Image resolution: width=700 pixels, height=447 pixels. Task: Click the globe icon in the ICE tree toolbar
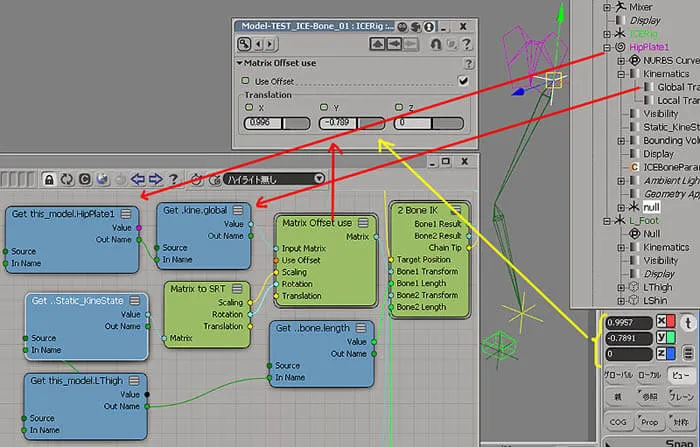point(102,180)
